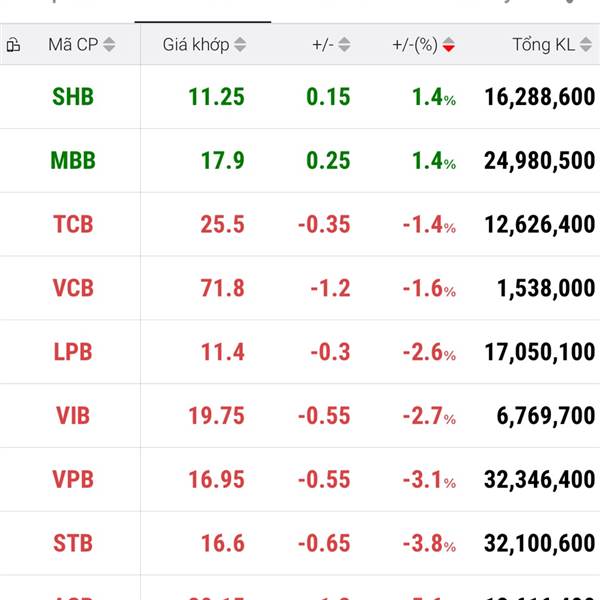The image size is (600, 600).
Task: Sort by Mã CP column arrows
Action: (x=109, y=45)
